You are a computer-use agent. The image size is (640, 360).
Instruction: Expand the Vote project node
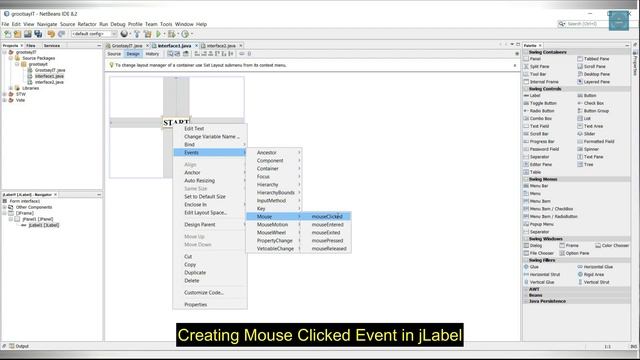click(5, 100)
